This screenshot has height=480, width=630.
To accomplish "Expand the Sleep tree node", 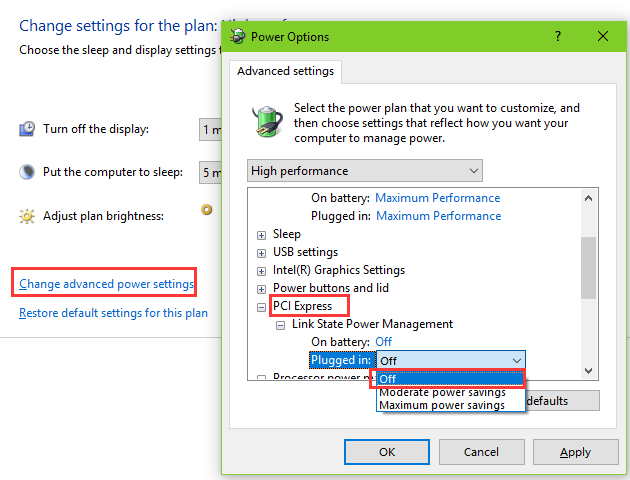I will coord(261,235).
